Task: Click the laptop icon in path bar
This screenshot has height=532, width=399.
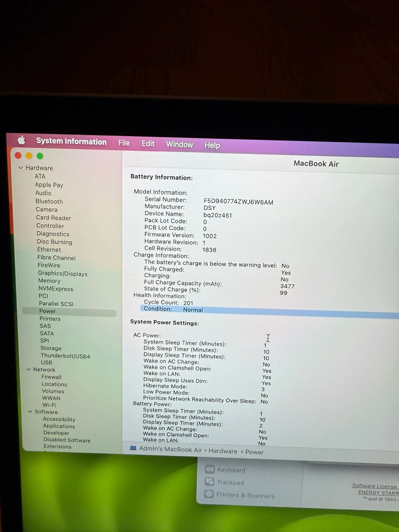Action: tap(133, 448)
